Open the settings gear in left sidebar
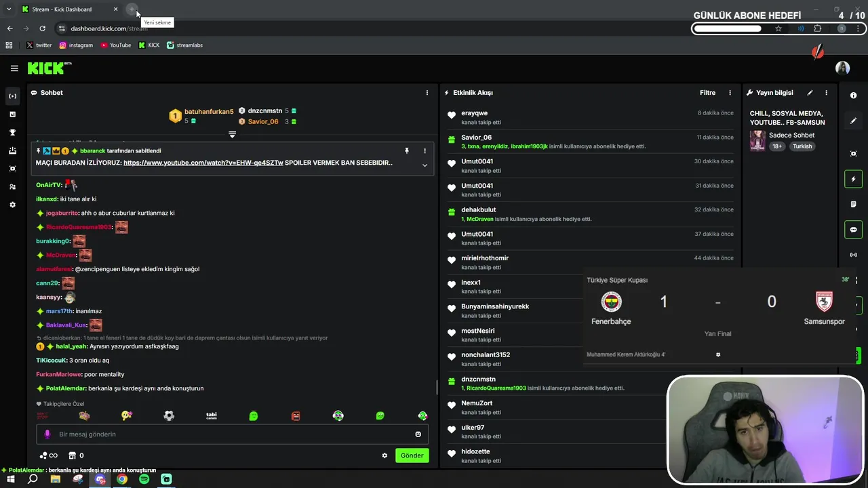 click(x=12, y=205)
